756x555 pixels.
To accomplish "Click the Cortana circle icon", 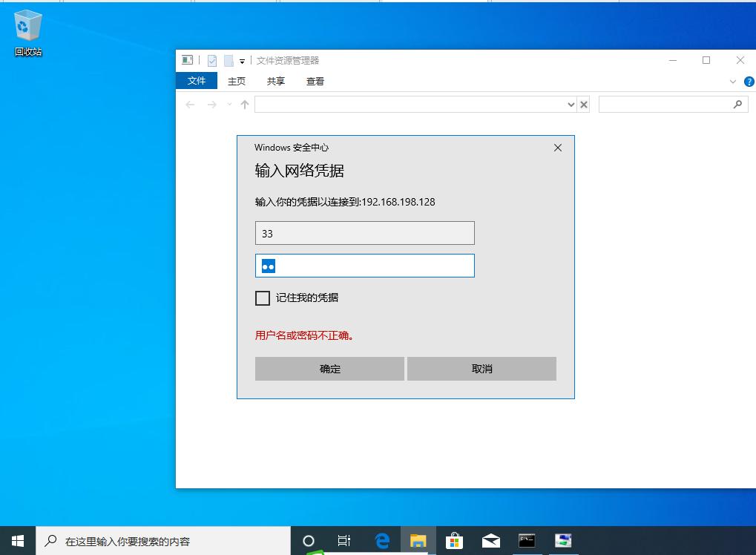I will (x=309, y=540).
